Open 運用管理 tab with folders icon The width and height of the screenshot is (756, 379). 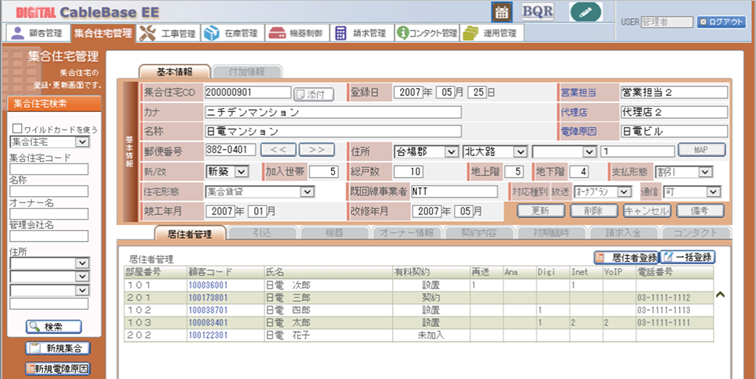491,33
